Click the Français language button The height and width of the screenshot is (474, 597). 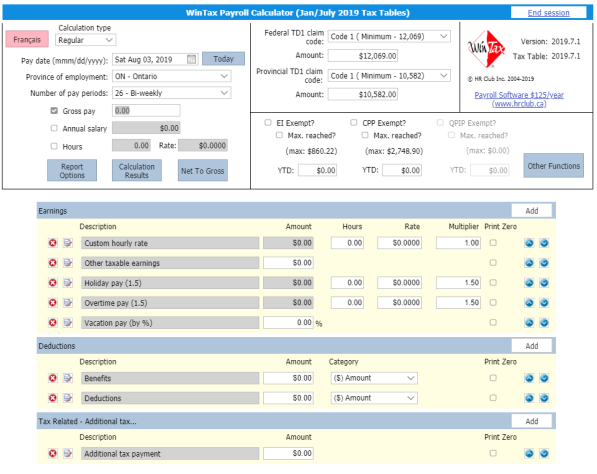pos(27,39)
